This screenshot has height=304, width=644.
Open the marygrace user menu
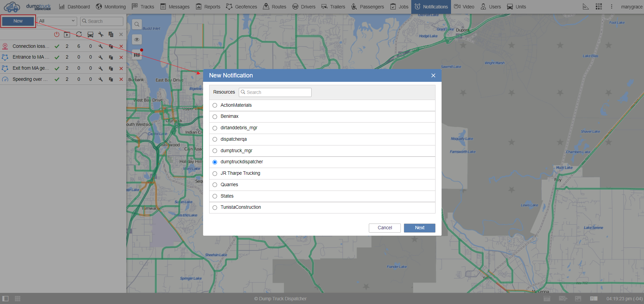click(x=632, y=7)
